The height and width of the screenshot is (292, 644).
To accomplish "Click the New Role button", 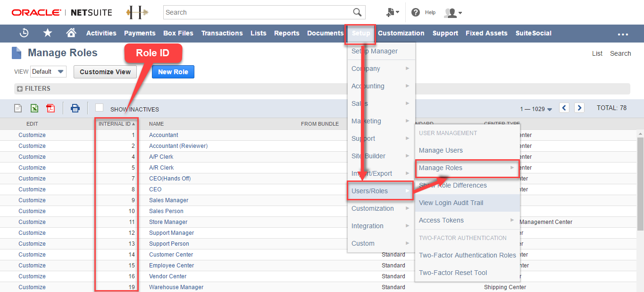I will pyautogui.click(x=173, y=72).
